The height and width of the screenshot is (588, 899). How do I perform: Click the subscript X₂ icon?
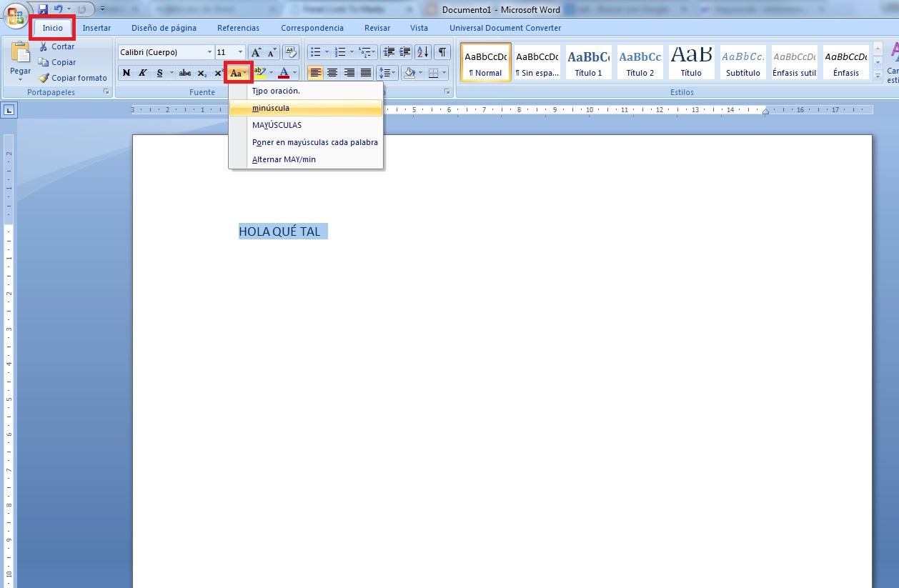tap(202, 73)
